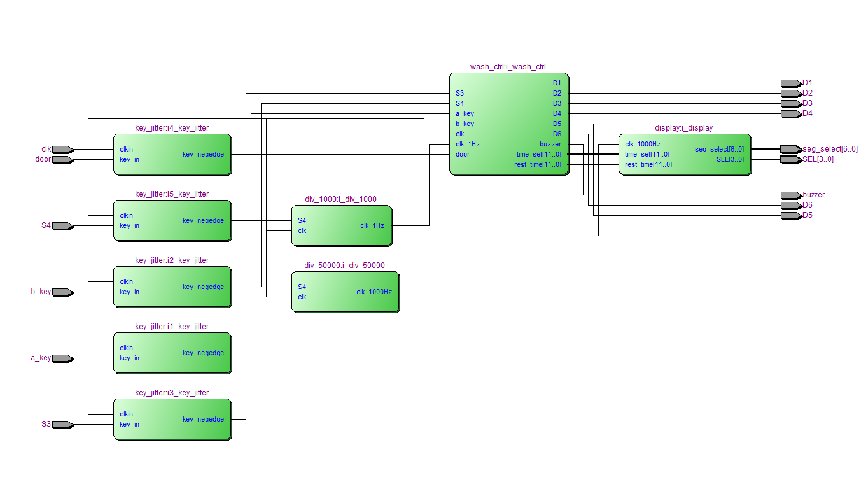Select the D4 output pin symbol
The image size is (868, 482).
tap(791, 114)
